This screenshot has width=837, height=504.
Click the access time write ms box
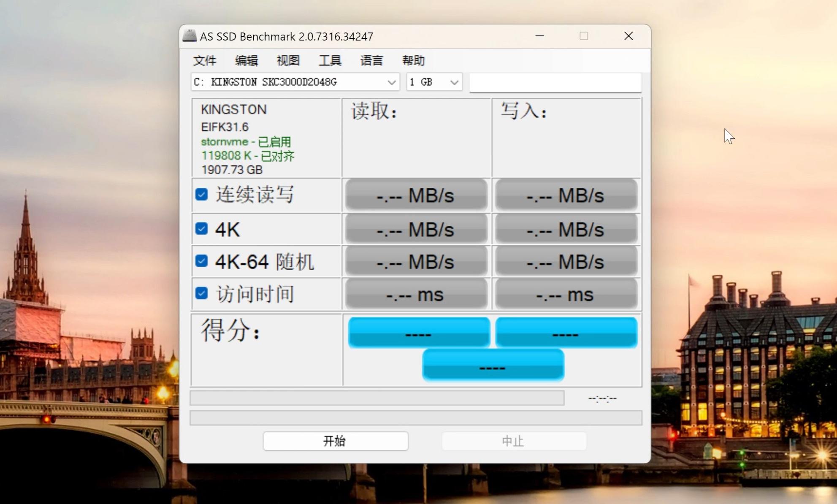566,294
